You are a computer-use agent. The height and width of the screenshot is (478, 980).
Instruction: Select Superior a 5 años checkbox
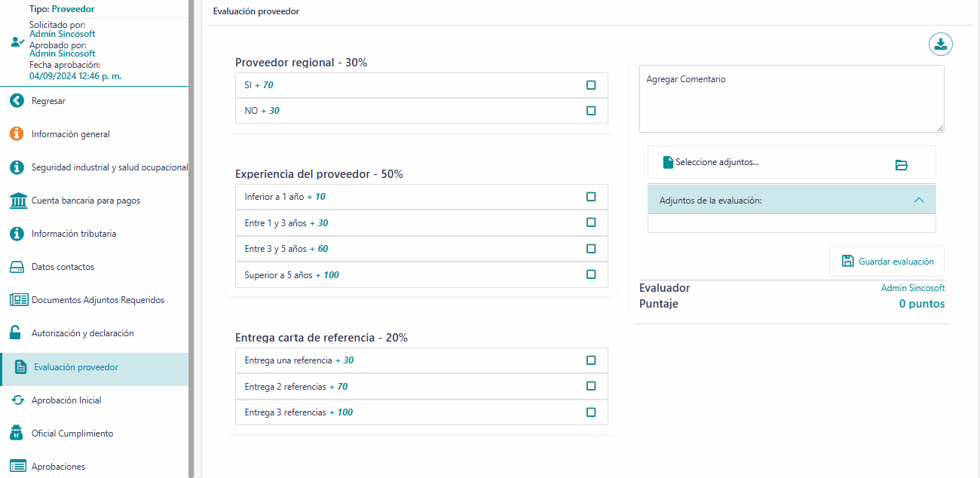point(591,274)
